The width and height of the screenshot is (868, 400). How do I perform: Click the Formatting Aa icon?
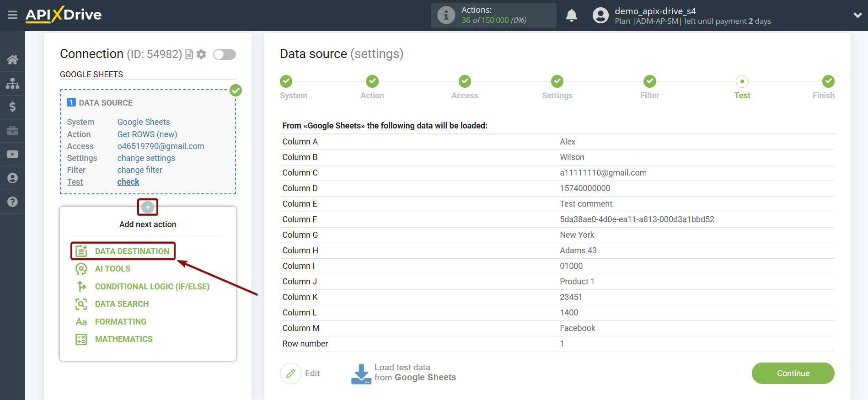pyautogui.click(x=81, y=322)
